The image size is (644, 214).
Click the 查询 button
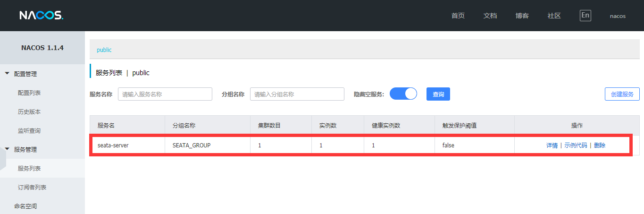(438, 94)
